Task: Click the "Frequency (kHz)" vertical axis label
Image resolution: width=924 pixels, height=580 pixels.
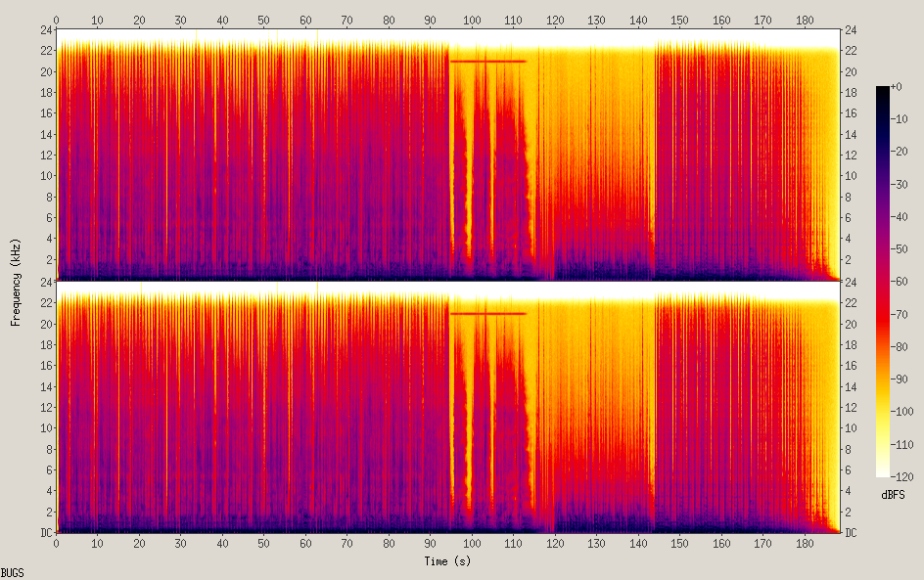Action: pyautogui.click(x=17, y=281)
